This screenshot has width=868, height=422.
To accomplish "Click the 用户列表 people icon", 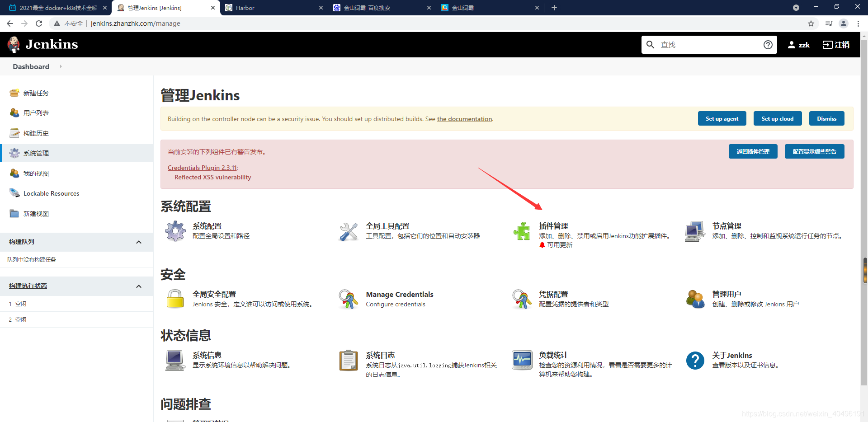I will click(14, 113).
